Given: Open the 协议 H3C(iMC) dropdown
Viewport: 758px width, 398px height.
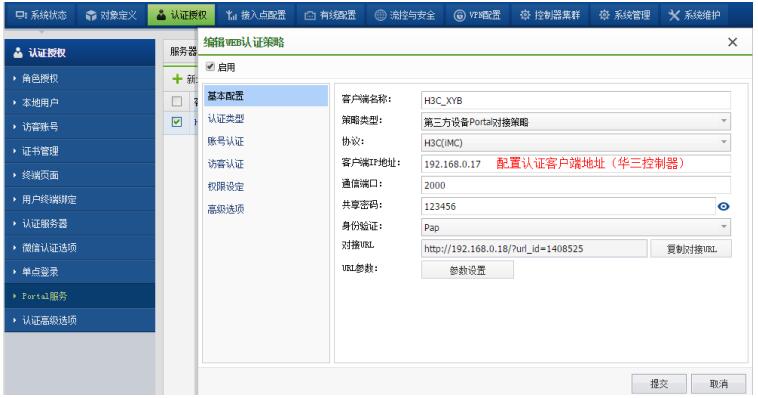Looking at the screenshot, I should click(575, 143).
